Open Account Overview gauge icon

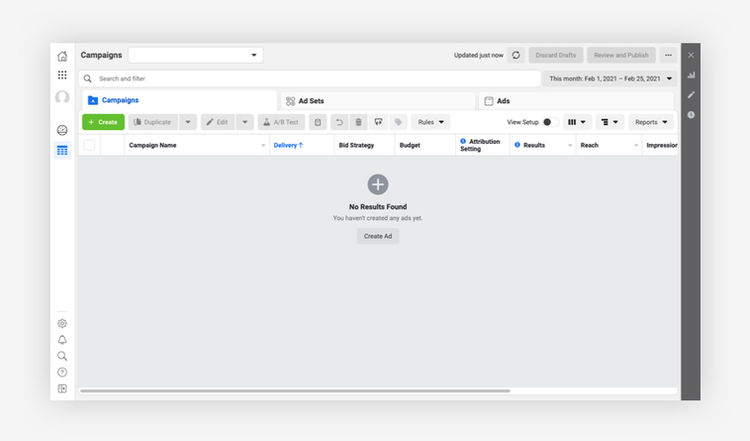[62, 130]
